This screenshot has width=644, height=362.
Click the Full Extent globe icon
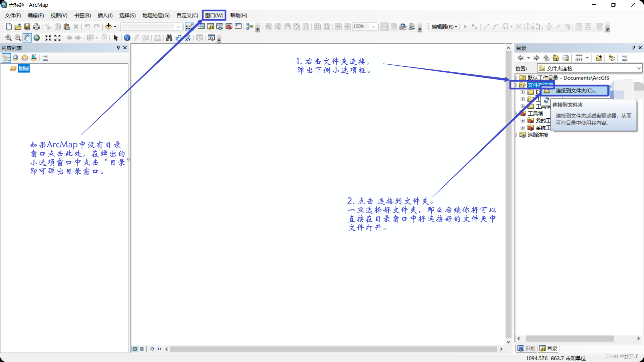(37, 38)
